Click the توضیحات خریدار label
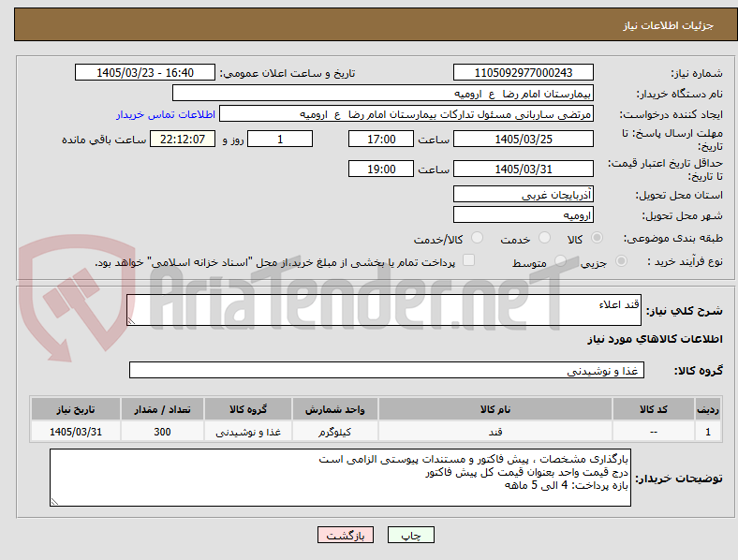738x560 pixels. pyautogui.click(x=679, y=479)
